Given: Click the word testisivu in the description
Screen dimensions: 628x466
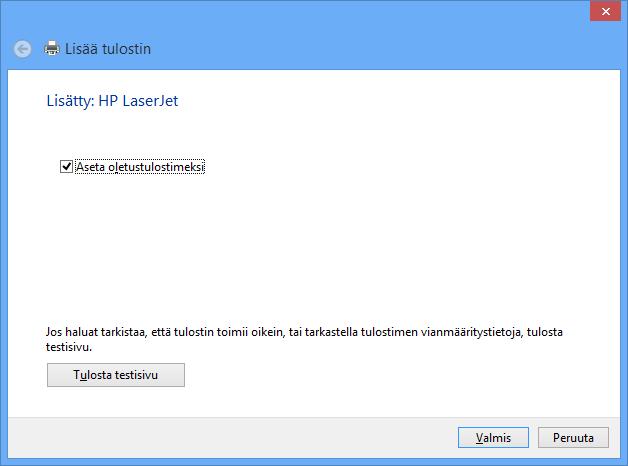Looking at the screenshot, I should pos(68,347).
